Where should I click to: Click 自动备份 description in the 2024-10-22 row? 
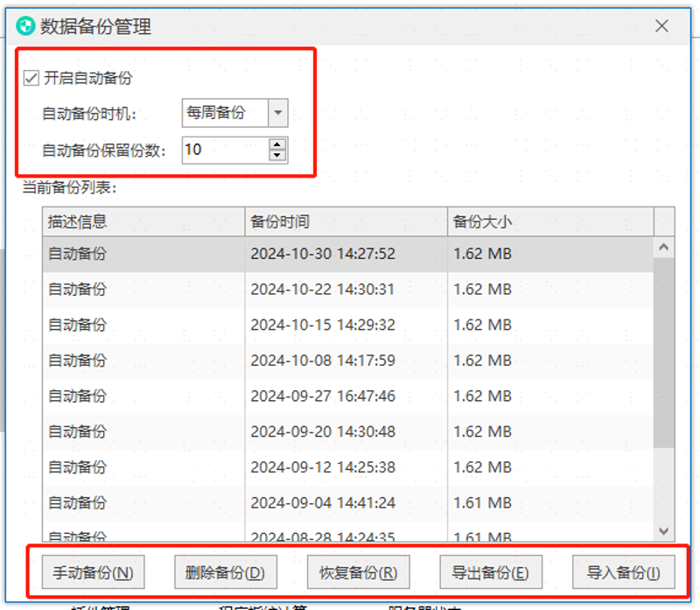[x=77, y=290]
